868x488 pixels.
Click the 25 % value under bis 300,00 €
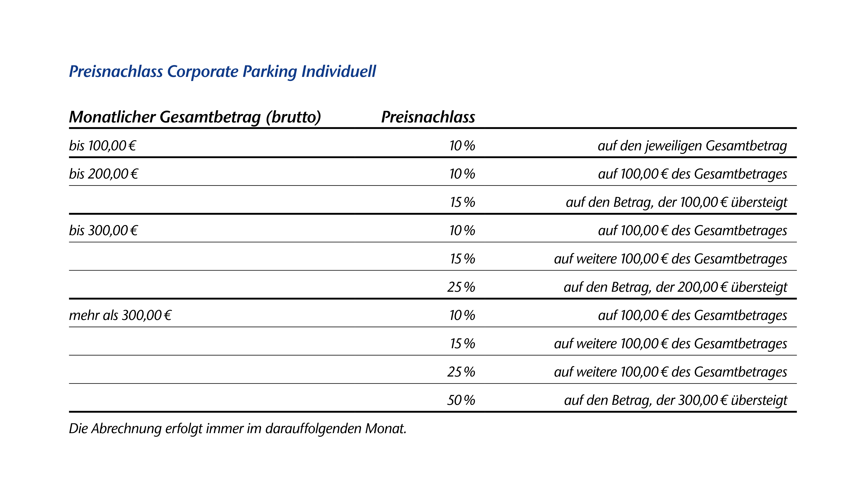click(x=461, y=287)
